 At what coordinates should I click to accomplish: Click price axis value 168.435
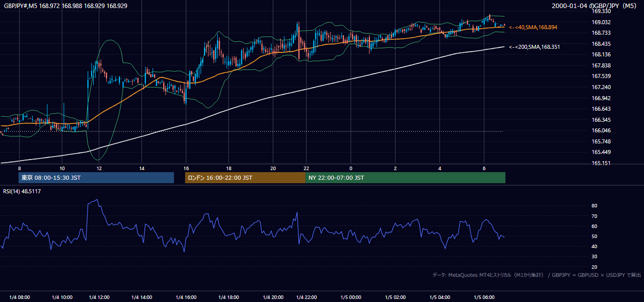[x=601, y=44]
